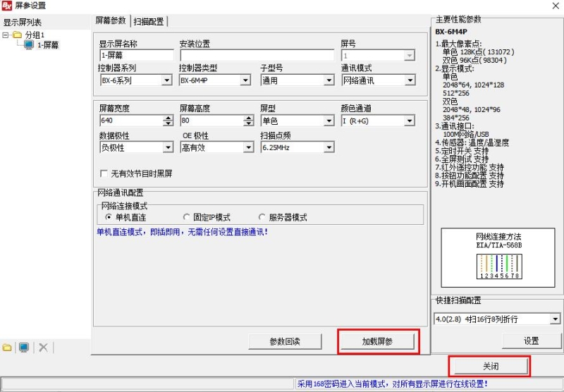Viewport: 564px width, 392px height.
Task: Open the 屏型 dropdown 单色
Action: (x=329, y=121)
